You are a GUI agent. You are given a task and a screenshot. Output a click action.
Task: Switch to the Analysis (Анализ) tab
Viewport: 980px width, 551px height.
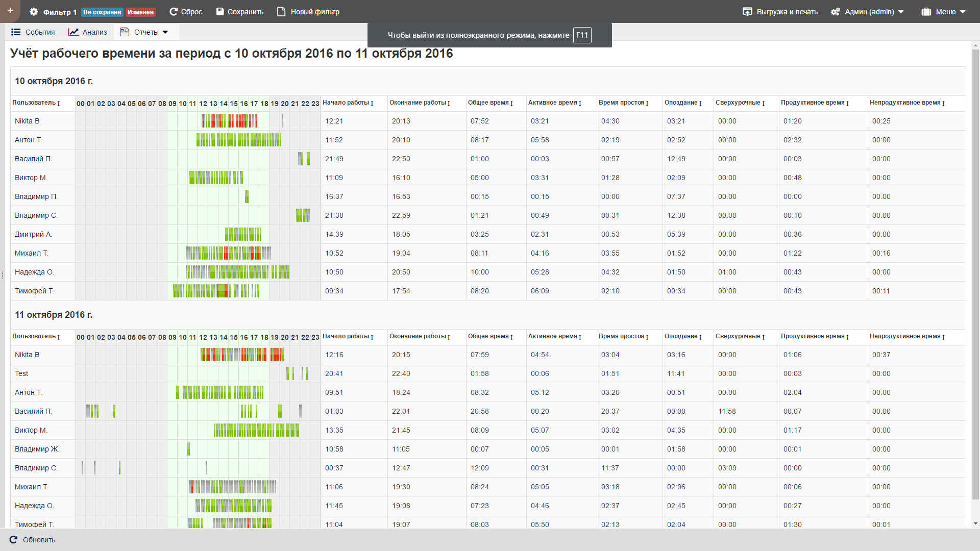tap(94, 32)
